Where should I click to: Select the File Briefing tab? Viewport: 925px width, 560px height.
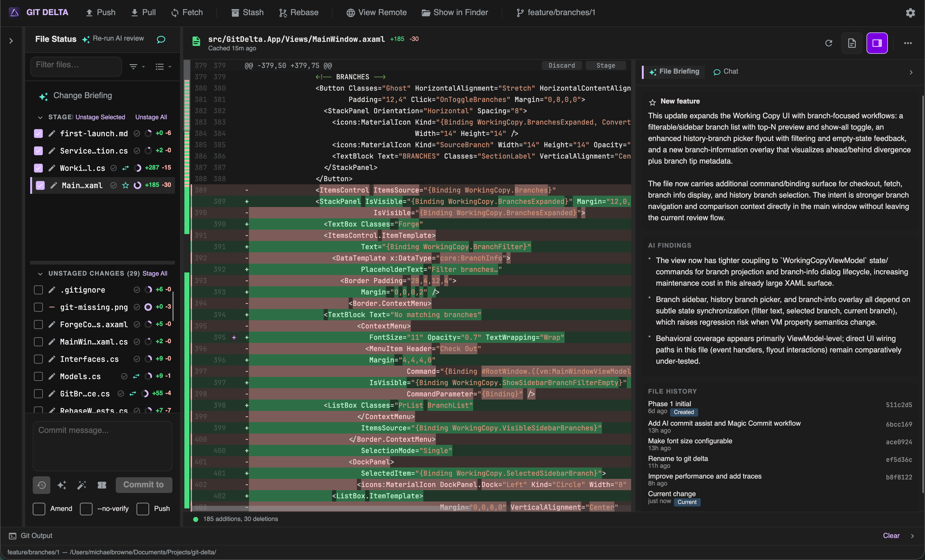coord(674,72)
